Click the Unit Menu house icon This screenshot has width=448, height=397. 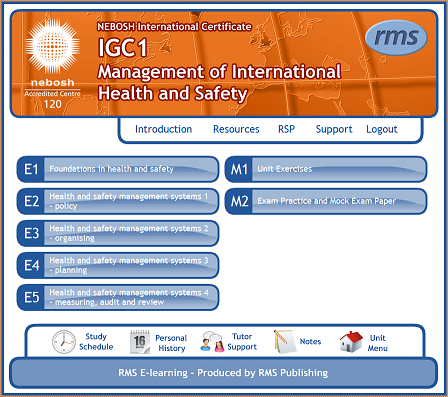pos(351,342)
